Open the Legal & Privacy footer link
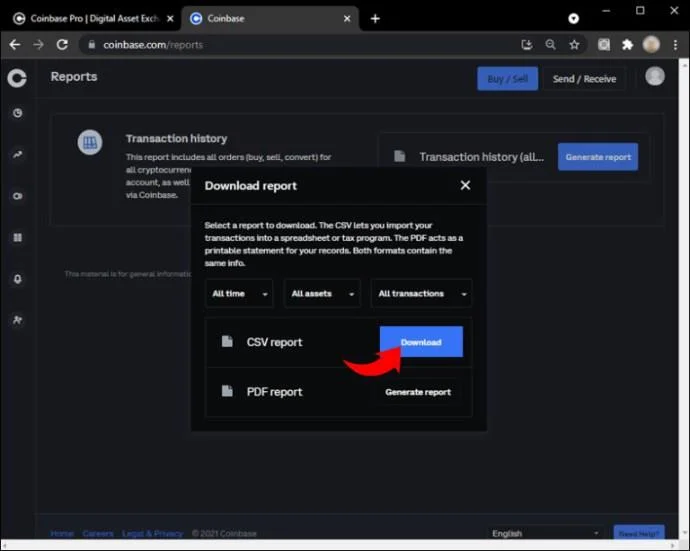Screen dimensions: 690x551 [152, 533]
